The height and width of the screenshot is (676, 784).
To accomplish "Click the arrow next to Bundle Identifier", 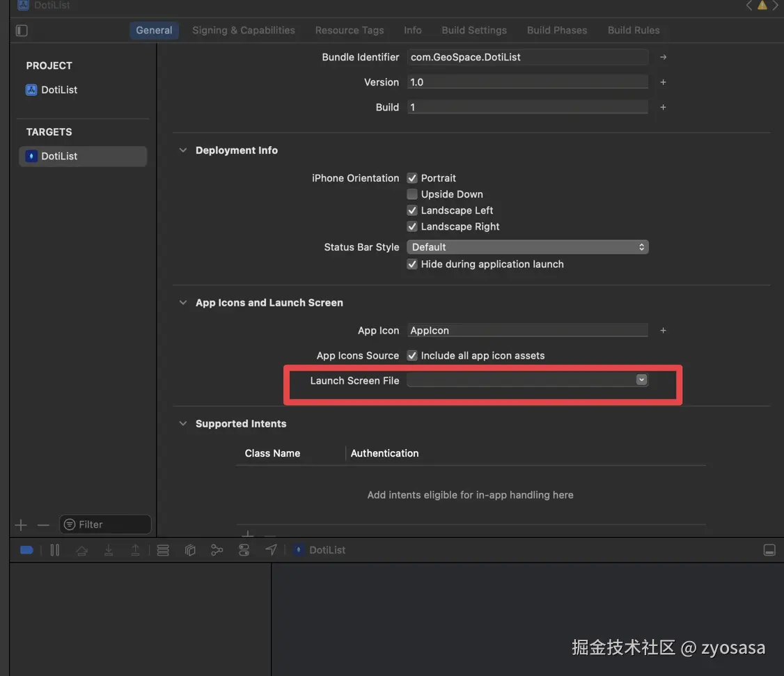I will [x=661, y=56].
